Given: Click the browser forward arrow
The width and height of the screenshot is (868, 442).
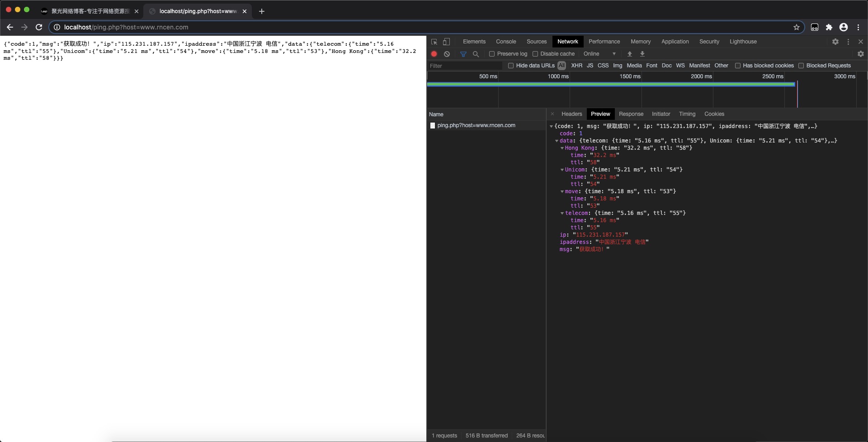Looking at the screenshot, I should (24, 27).
